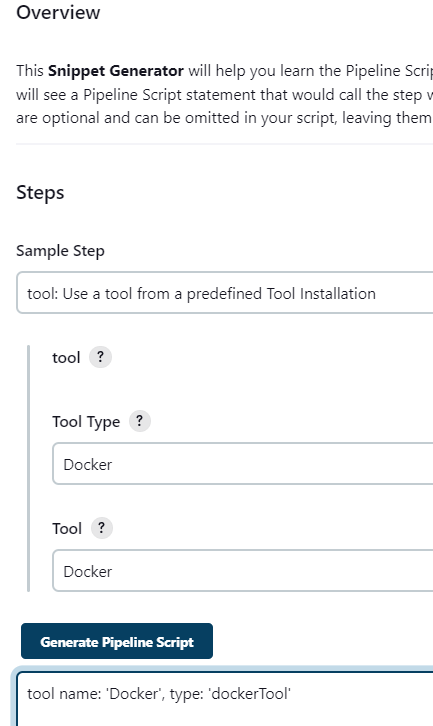Open help for the lowercase tool step
The width and height of the screenshot is (433, 726).
100,357
